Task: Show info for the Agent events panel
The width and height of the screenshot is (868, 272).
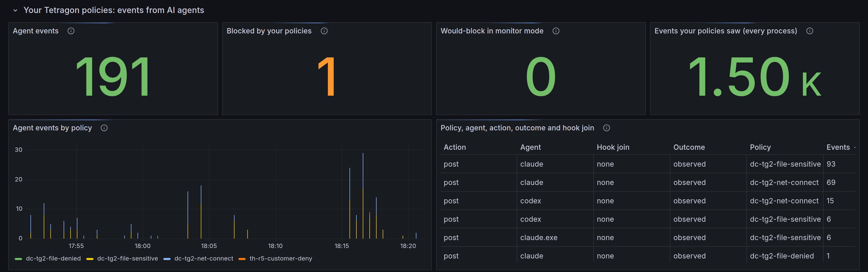Action: (x=71, y=31)
